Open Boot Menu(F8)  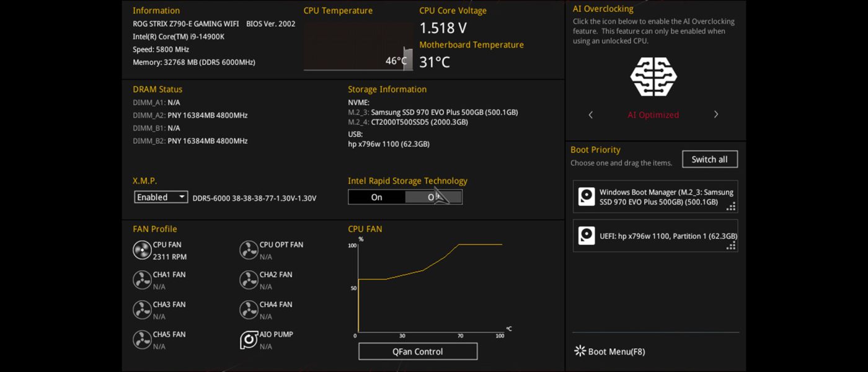[x=616, y=352]
